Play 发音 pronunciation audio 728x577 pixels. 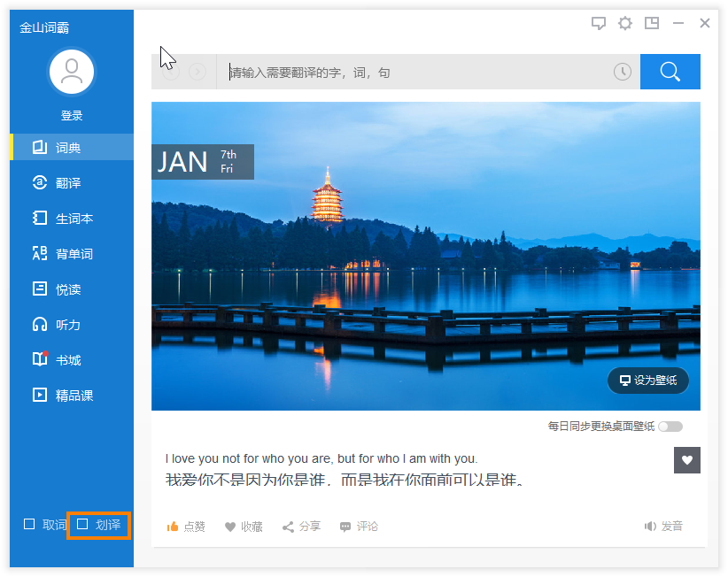pos(663,526)
